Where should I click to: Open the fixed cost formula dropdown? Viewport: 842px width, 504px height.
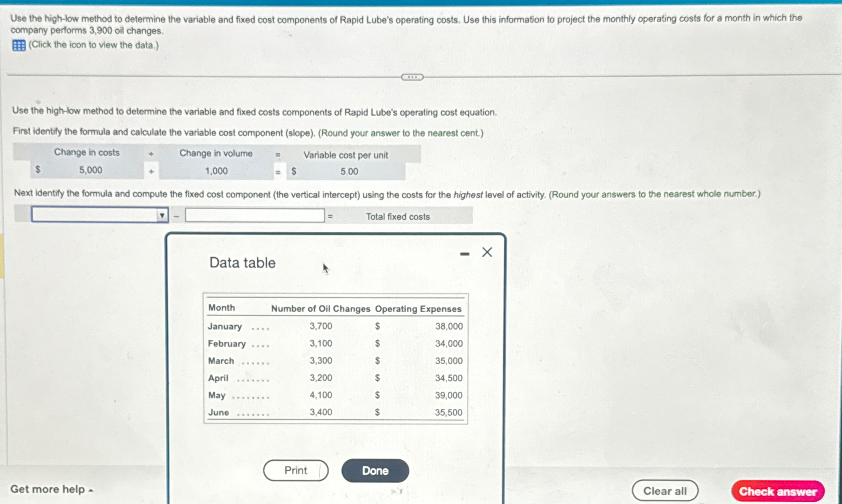pyautogui.click(x=161, y=215)
